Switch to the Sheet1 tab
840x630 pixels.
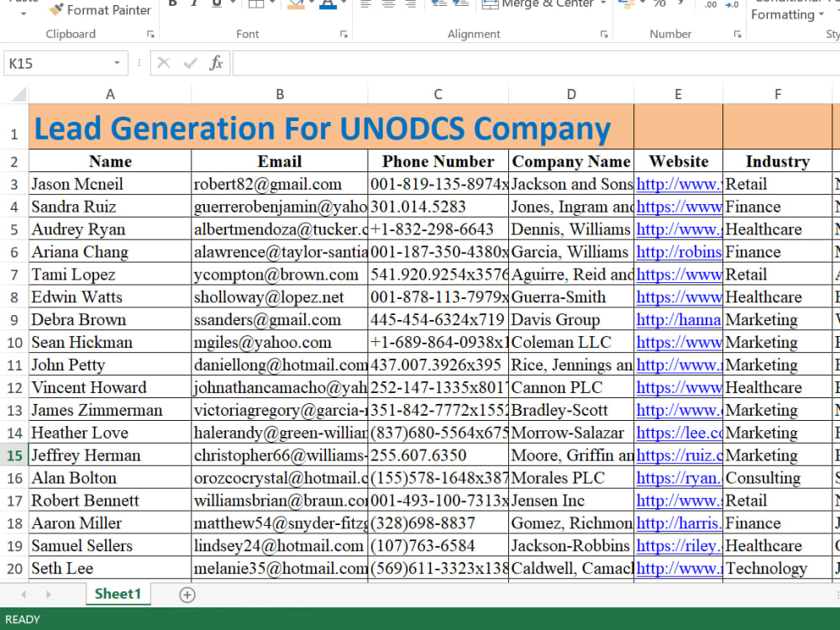tap(118, 594)
